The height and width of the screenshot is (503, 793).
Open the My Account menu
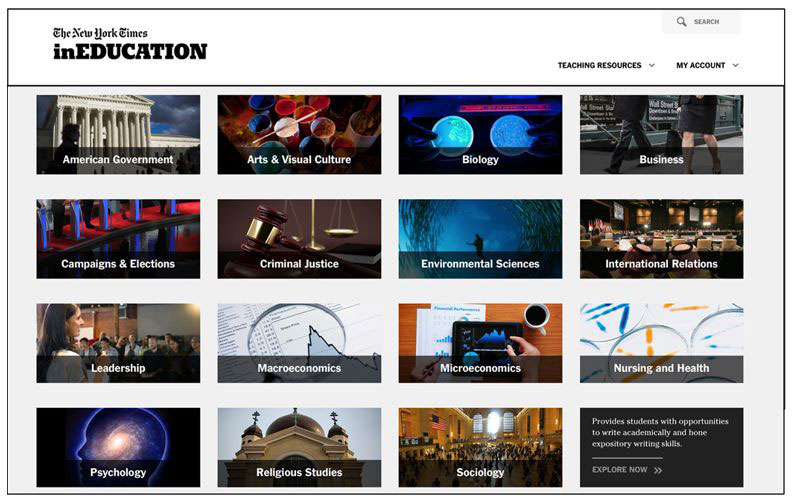click(x=701, y=66)
